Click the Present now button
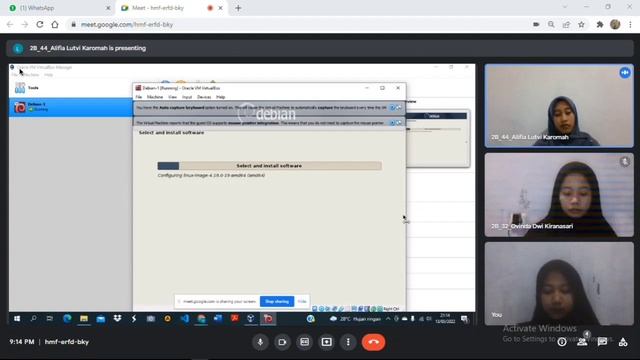Viewport: 640px width, 360px height. pyautogui.click(x=327, y=342)
